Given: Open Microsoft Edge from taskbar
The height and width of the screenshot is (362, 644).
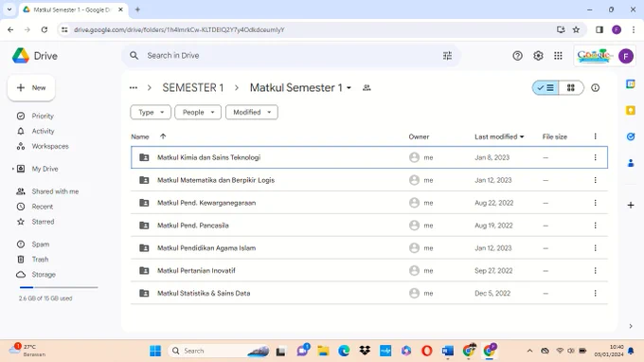Looking at the screenshot, I should point(344,351).
